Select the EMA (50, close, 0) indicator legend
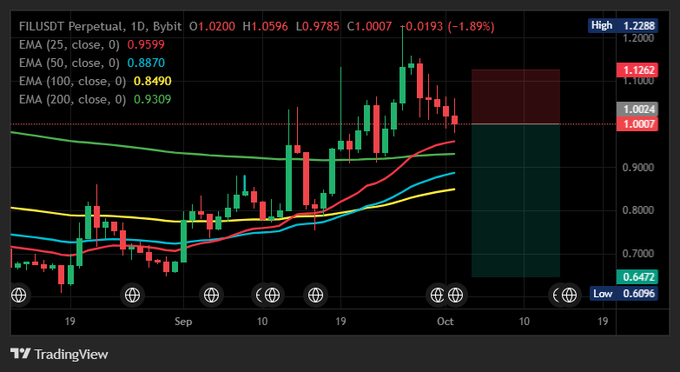680x372 pixels. [x=69, y=63]
